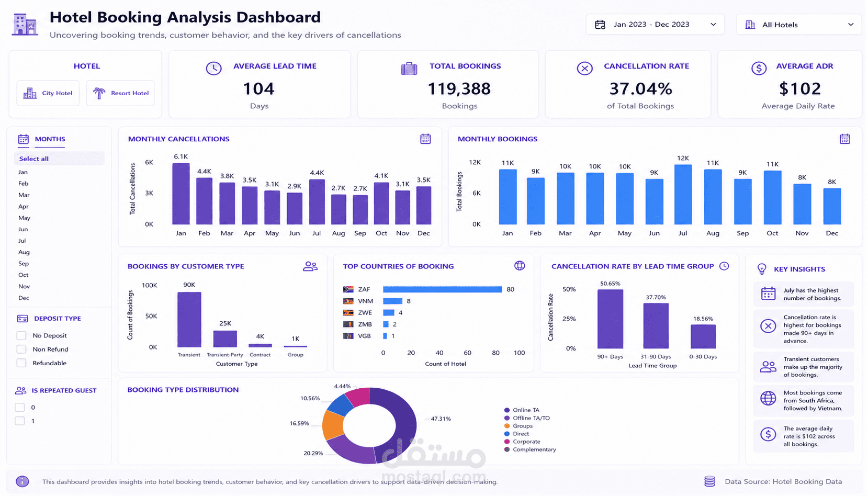Filter months by May
Screen dimensions: 868x496
[25, 218]
